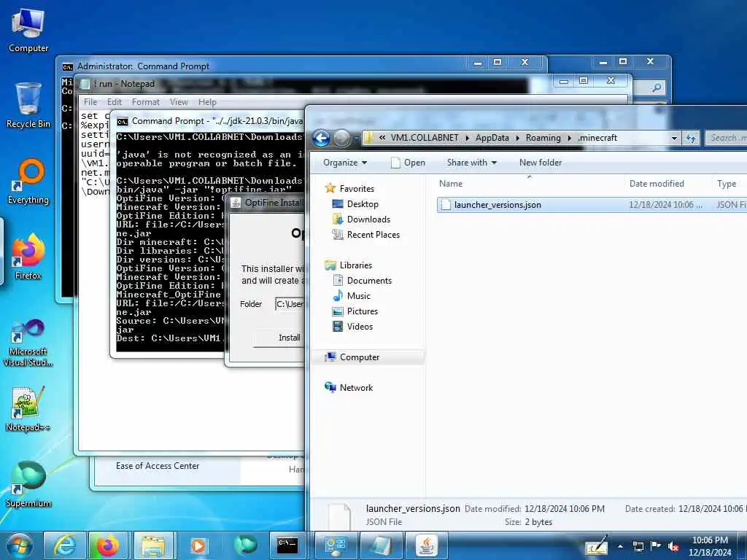Select Favorites in navigation pane
Image resolution: width=747 pixels, height=560 pixels.
(x=357, y=189)
